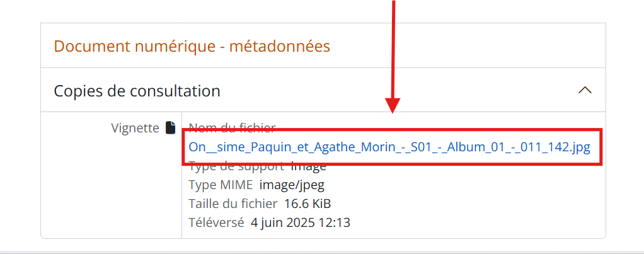
Task: Select the 16.6 KiB file size value
Action: (308, 204)
